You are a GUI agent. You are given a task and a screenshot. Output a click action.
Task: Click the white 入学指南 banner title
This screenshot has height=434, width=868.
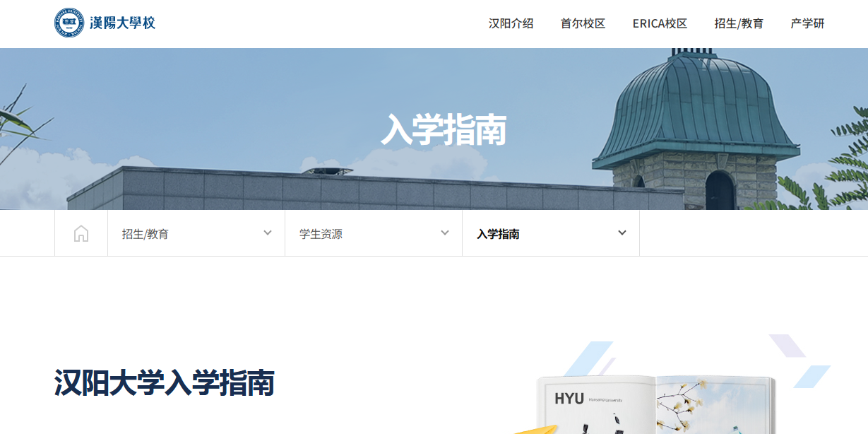[444, 129]
